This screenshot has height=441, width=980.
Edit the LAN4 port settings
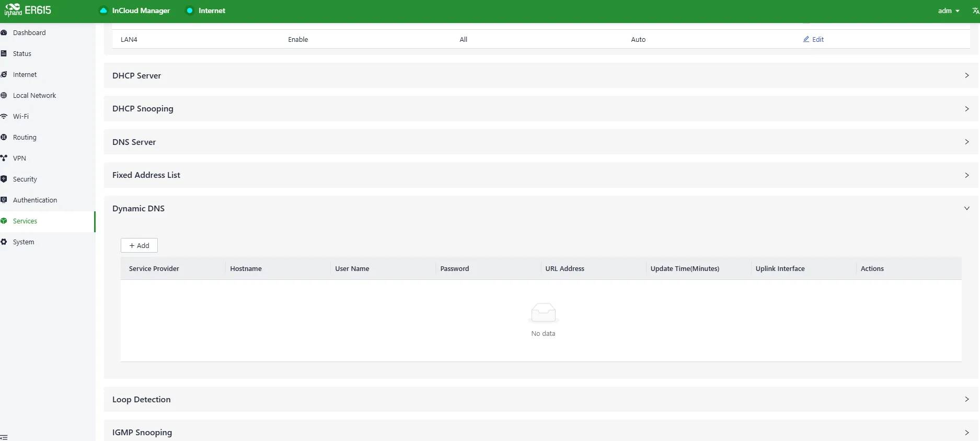pos(813,39)
